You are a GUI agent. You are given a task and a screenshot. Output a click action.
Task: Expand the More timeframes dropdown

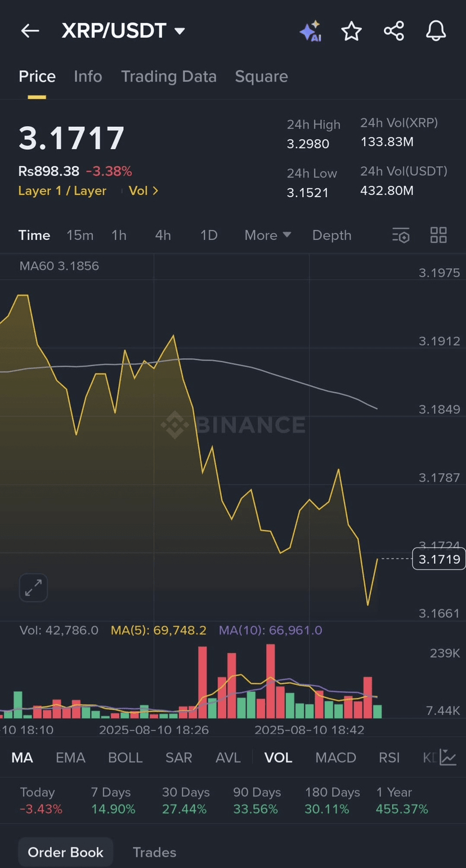[267, 235]
